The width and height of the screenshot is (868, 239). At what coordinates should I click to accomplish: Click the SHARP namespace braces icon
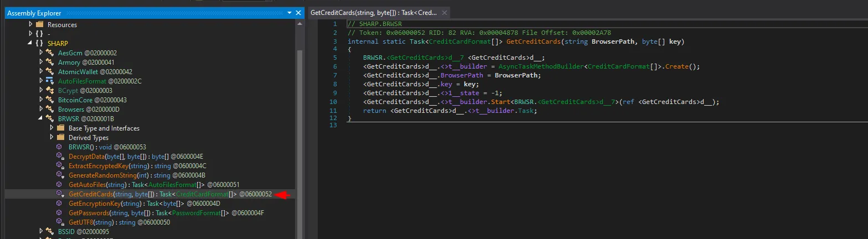tap(39, 43)
